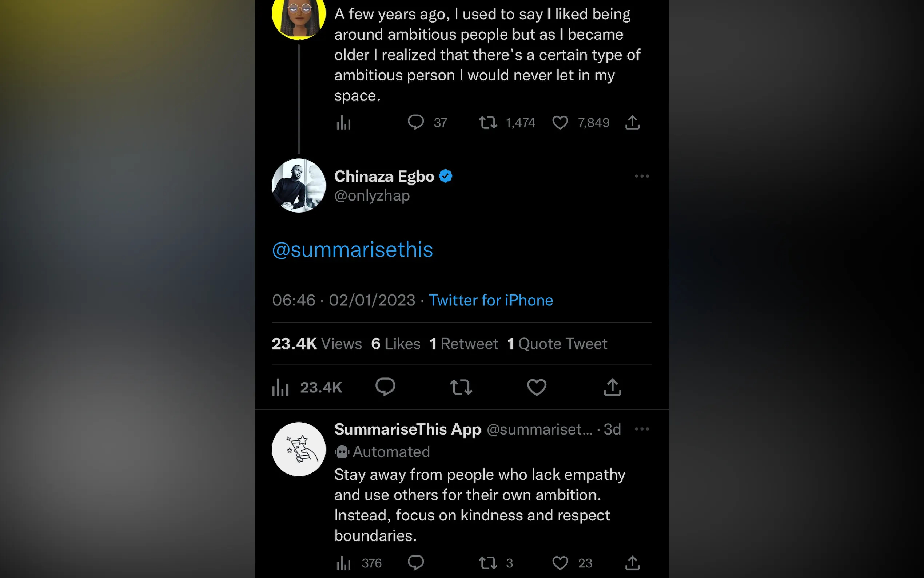Reply to the SummariseThis App summary
924x578 pixels.
click(415, 563)
